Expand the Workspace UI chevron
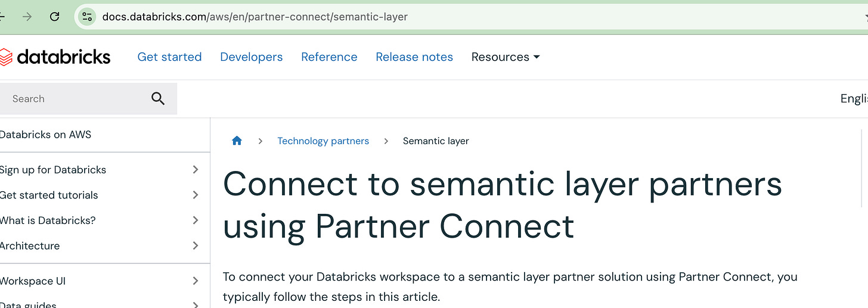This screenshot has width=868, height=308. [196, 281]
